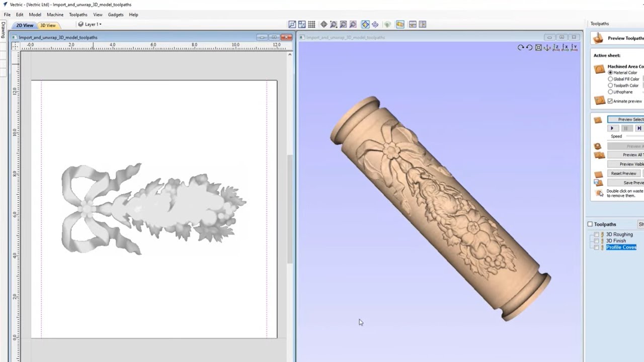Open the Edit menu
This screenshot has height=362, width=644.
pyautogui.click(x=20, y=15)
